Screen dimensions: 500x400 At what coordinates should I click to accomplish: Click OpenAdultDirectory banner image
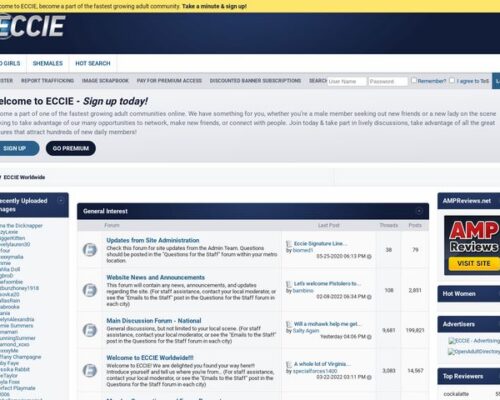point(474,351)
